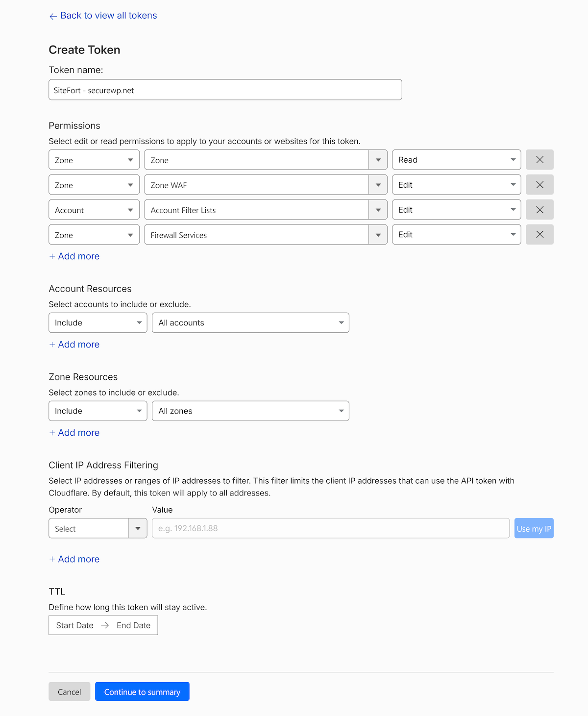The width and height of the screenshot is (588, 716).
Task: Click Continue to summary
Action: click(x=142, y=691)
